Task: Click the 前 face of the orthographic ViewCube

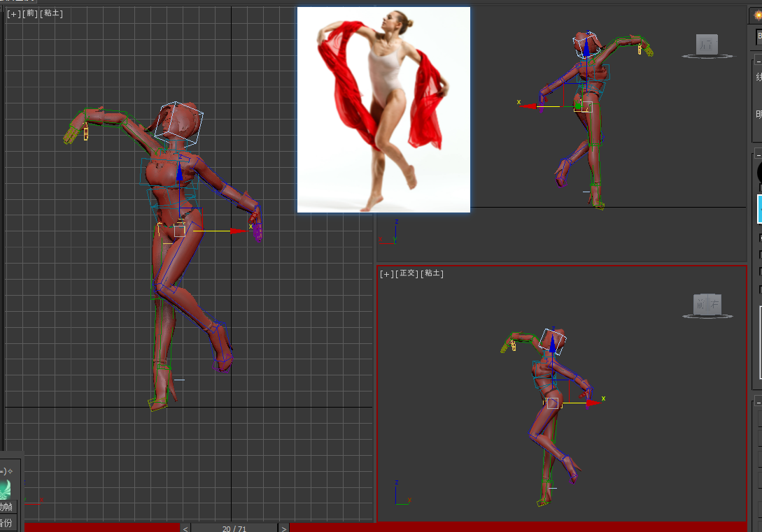Action: tap(701, 304)
